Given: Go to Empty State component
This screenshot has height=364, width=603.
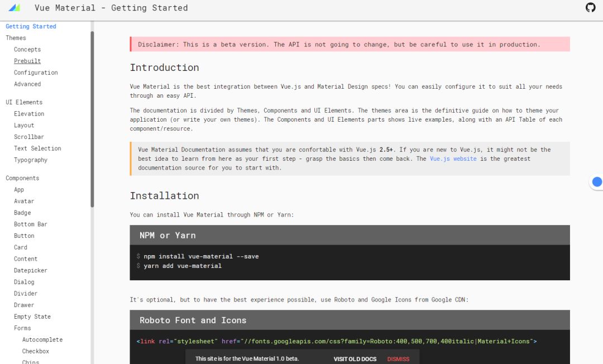Looking at the screenshot, I should [32, 317].
